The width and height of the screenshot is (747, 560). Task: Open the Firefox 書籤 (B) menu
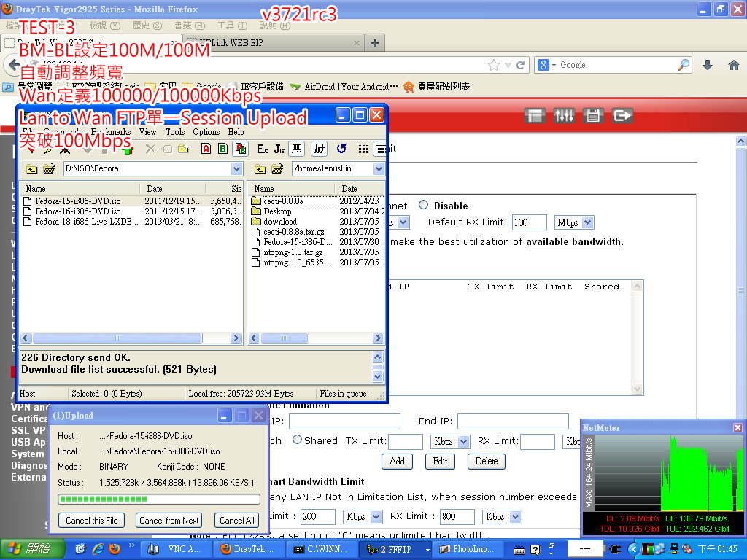[x=189, y=26]
